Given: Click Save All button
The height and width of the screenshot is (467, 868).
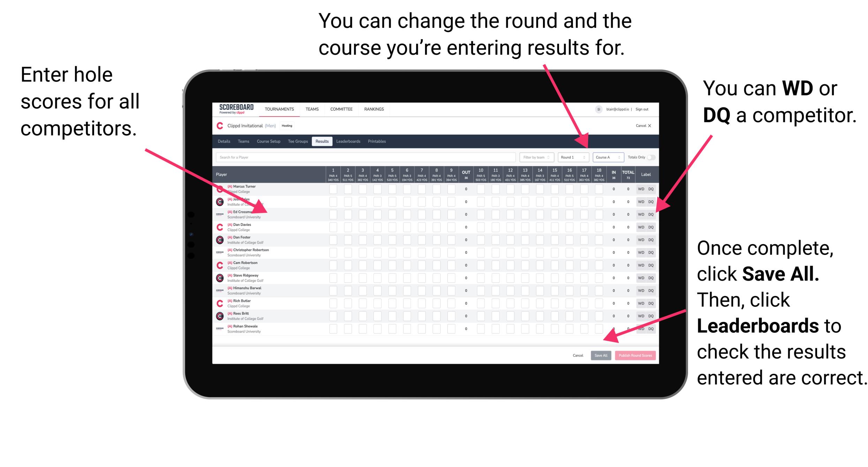Looking at the screenshot, I should point(601,355).
